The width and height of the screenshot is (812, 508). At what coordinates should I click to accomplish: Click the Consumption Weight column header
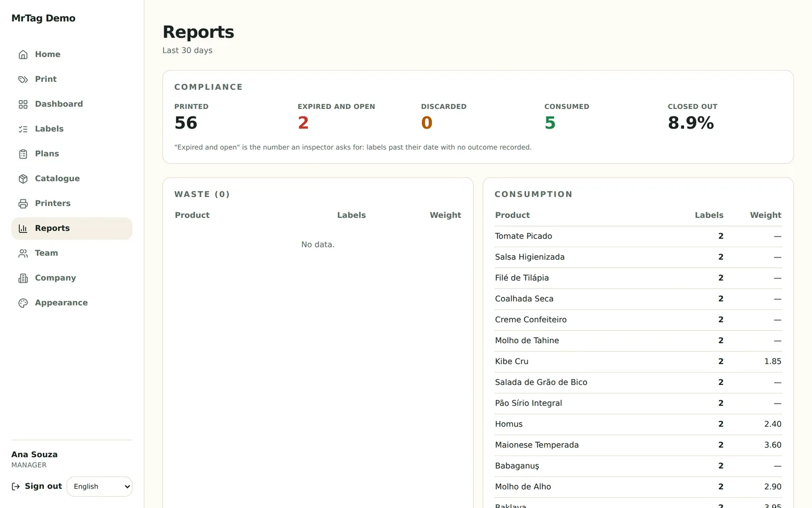click(x=766, y=215)
